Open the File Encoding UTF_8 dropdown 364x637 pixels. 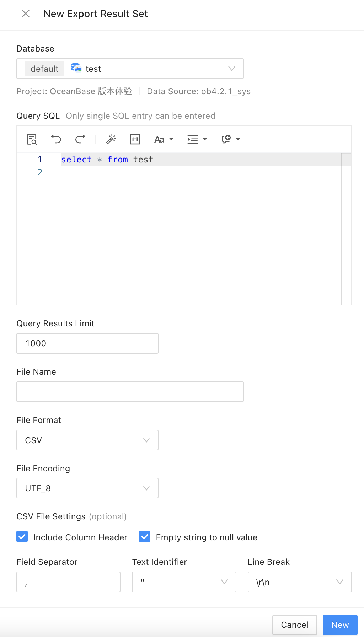(x=87, y=488)
